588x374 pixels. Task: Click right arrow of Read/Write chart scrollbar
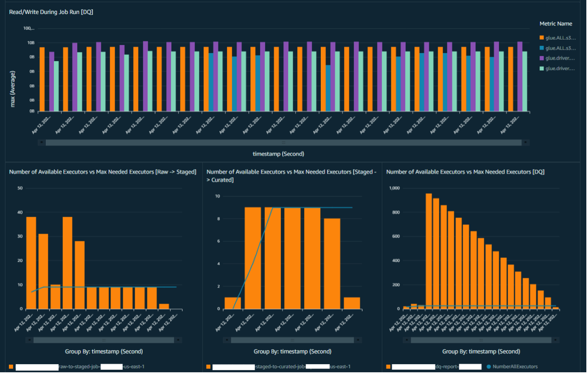[526, 143]
